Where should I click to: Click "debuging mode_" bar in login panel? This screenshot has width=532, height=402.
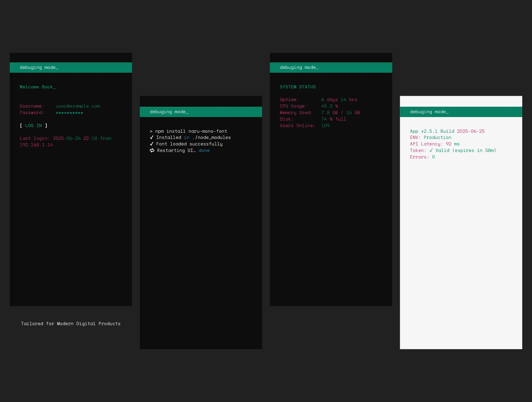(x=71, y=67)
